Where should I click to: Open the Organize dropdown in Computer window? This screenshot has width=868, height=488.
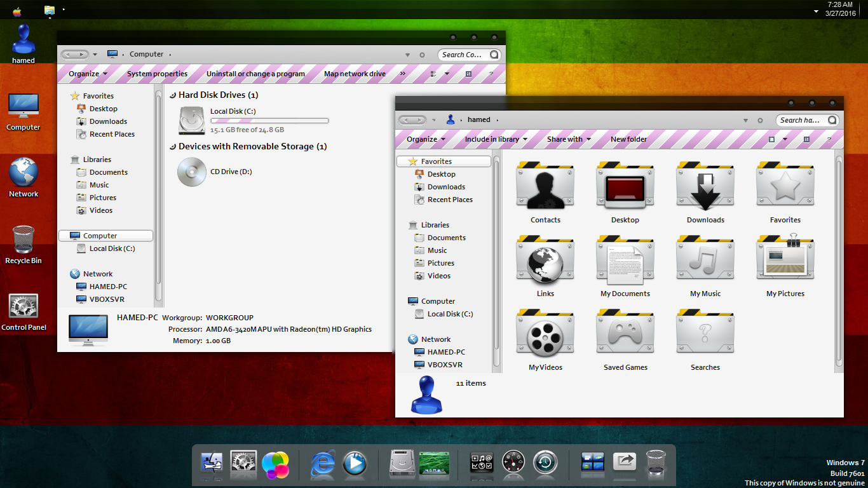click(88, 74)
